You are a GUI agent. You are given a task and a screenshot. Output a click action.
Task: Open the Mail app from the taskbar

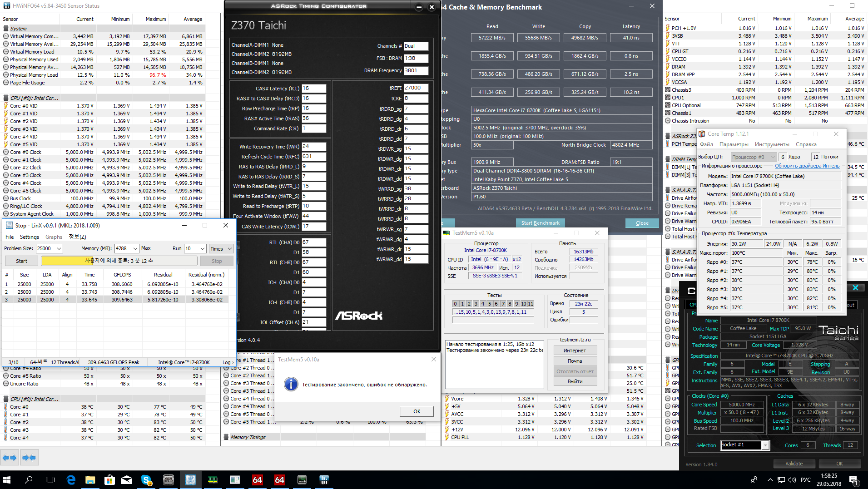click(x=127, y=480)
